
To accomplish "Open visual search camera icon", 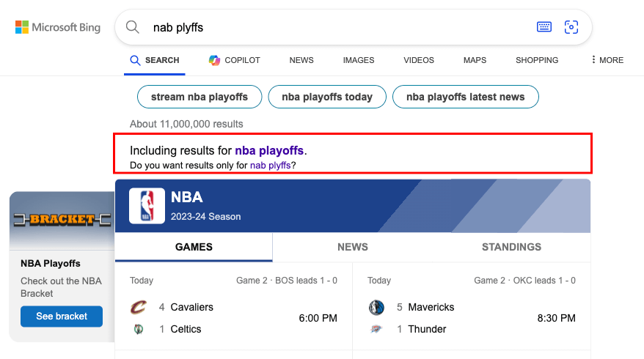I will tap(571, 27).
